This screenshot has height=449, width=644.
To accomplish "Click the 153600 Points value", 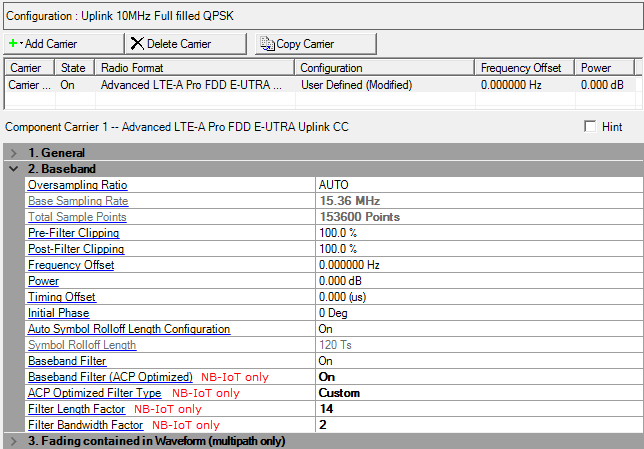I will pos(360,217).
